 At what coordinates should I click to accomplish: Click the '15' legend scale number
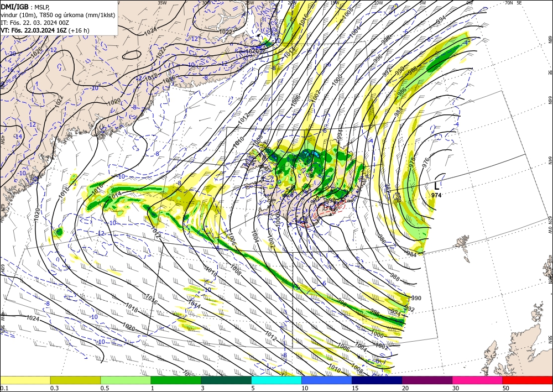pyautogui.click(x=355, y=388)
